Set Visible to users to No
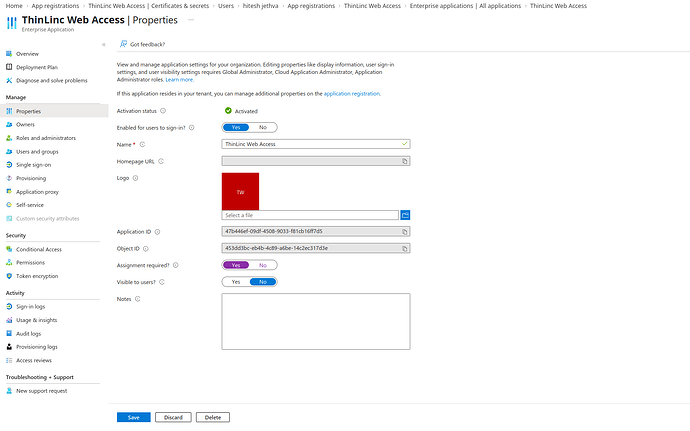This screenshot has height=431, width=690. click(x=263, y=282)
